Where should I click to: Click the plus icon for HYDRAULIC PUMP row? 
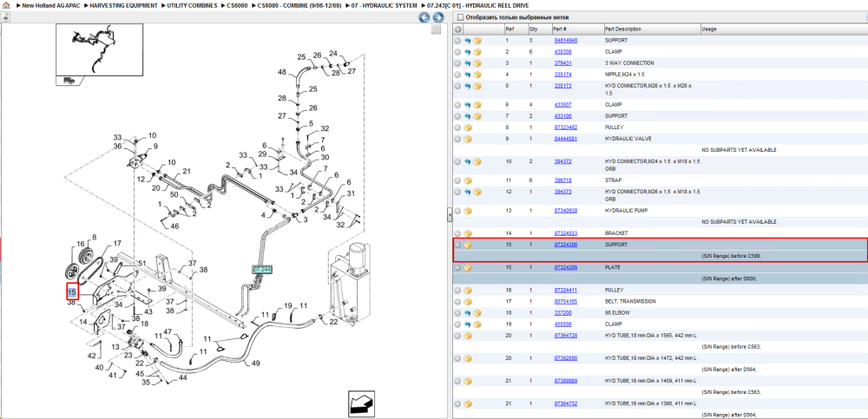pos(457,210)
